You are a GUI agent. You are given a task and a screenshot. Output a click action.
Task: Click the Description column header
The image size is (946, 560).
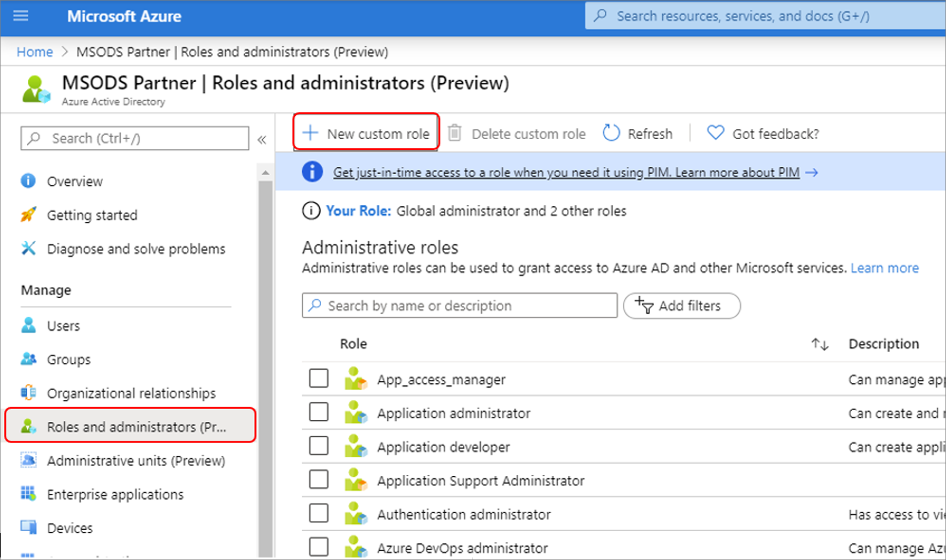pos(883,344)
